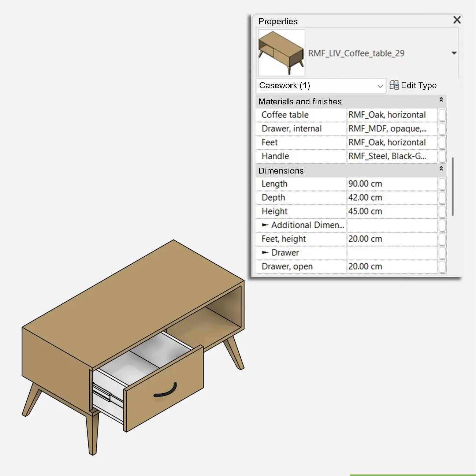The height and width of the screenshot is (476, 476).
Task: Open the family type dropdown arrow
Action: (x=454, y=53)
